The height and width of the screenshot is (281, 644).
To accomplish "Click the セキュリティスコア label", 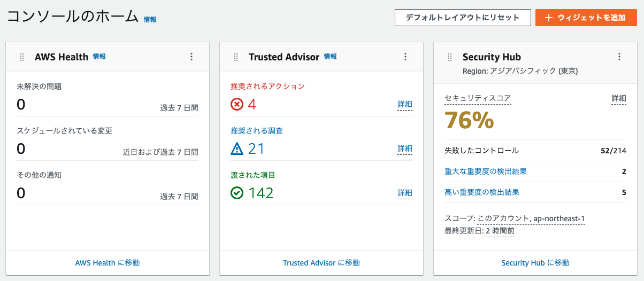I will point(478,98).
